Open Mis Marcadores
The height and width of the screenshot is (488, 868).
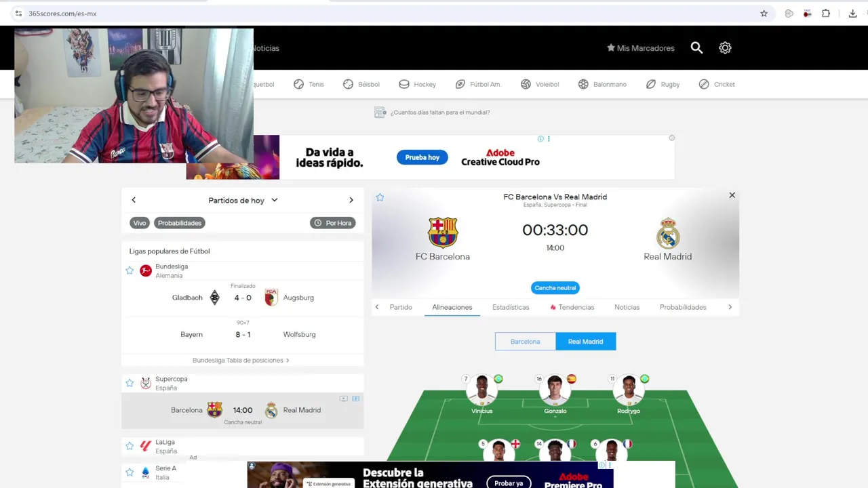pyautogui.click(x=640, y=48)
